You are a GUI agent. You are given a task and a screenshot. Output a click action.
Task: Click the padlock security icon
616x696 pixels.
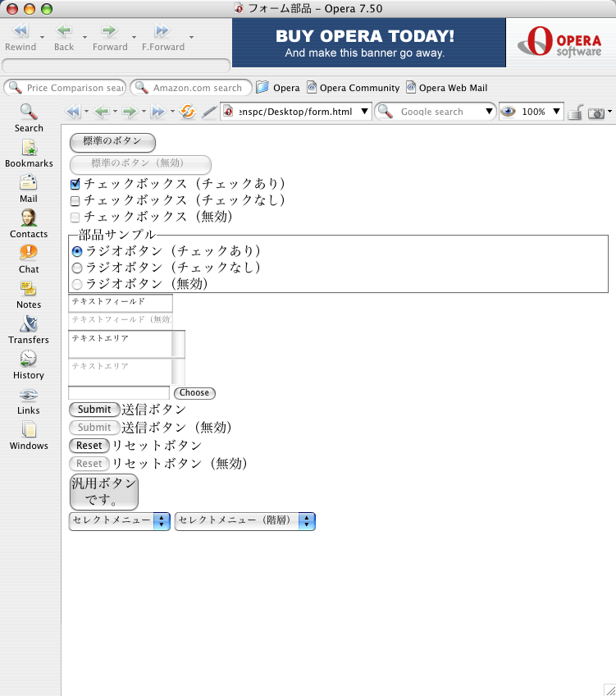[575, 112]
